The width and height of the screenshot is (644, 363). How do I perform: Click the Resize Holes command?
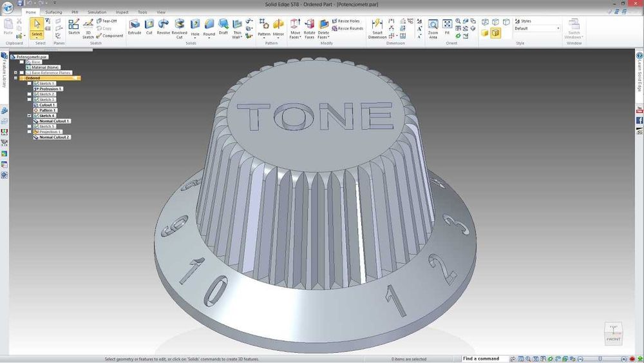pos(345,21)
